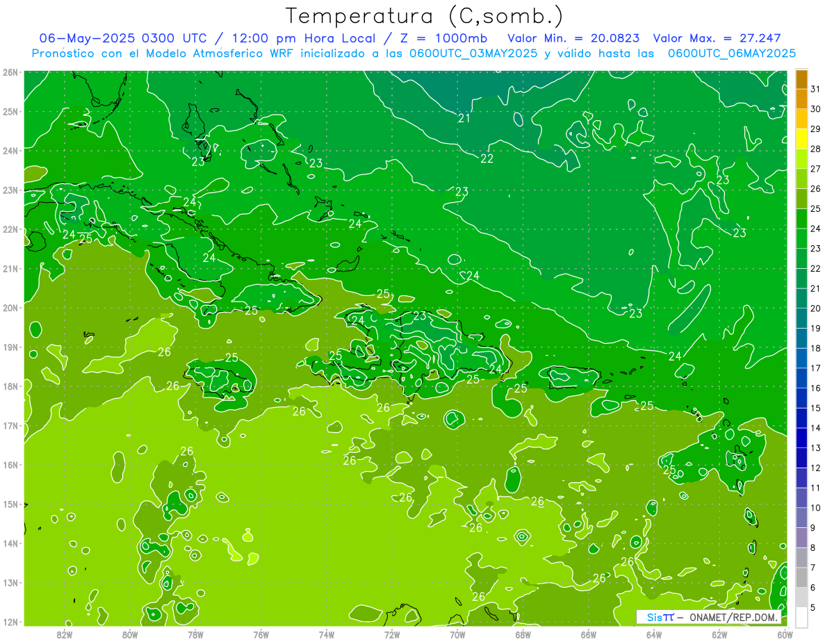Pick the olive green swatch between 25 and 26
The height and width of the screenshot is (644, 834).
coord(801,199)
